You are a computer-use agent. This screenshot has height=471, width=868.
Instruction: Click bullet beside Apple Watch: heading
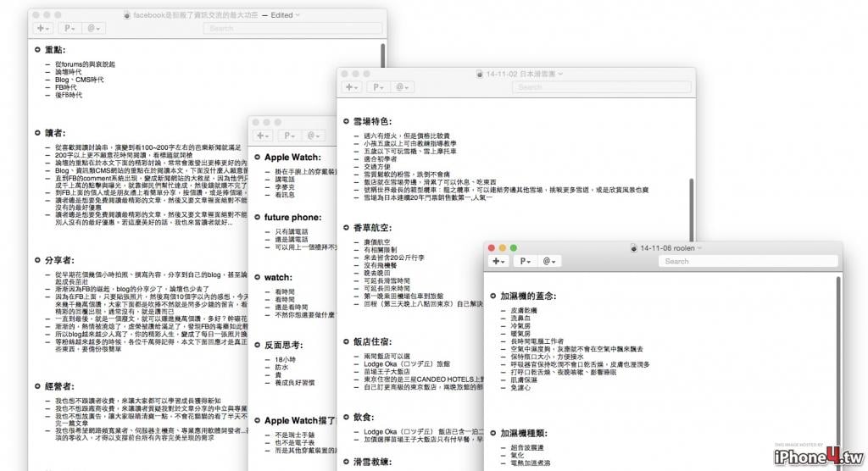pyautogui.click(x=257, y=158)
